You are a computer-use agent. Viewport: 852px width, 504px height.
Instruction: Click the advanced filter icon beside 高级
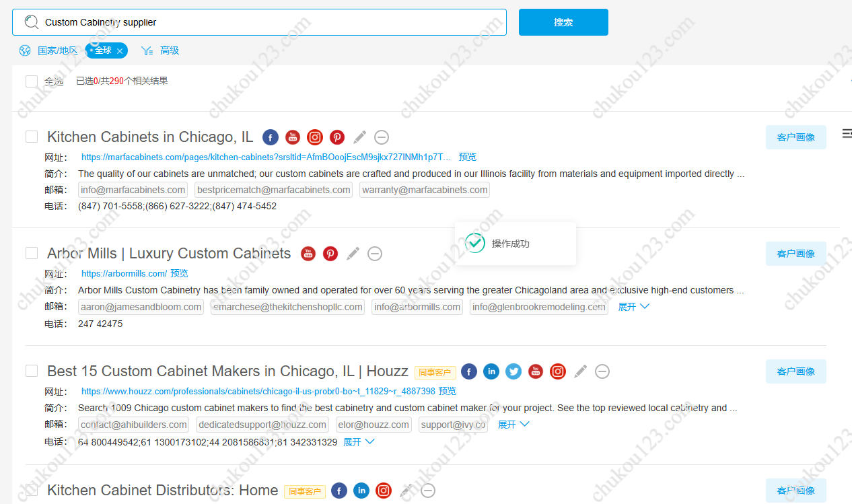147,50
